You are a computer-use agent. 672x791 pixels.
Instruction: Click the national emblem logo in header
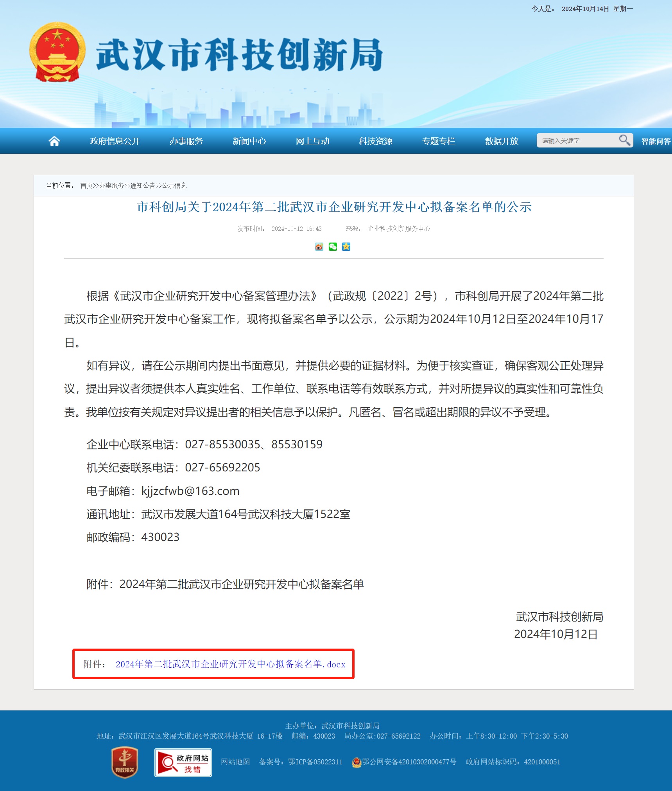pyautogui.click(x=57, y=52)
